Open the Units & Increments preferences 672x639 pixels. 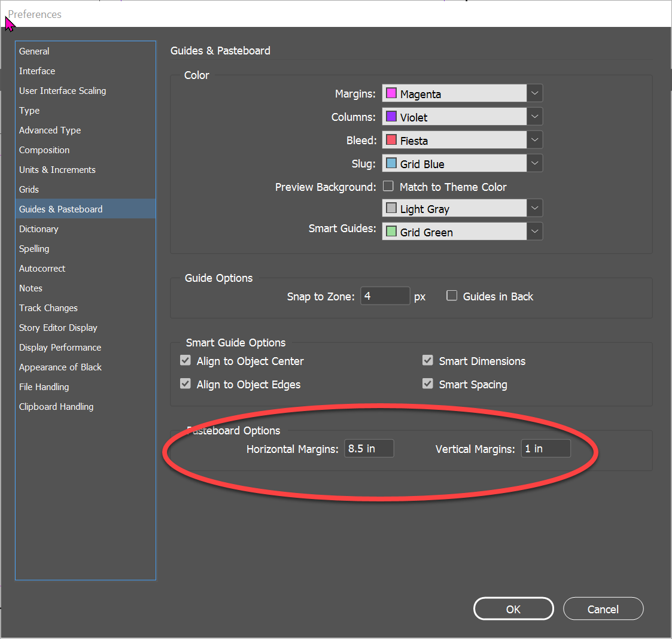tap(57, 169)
